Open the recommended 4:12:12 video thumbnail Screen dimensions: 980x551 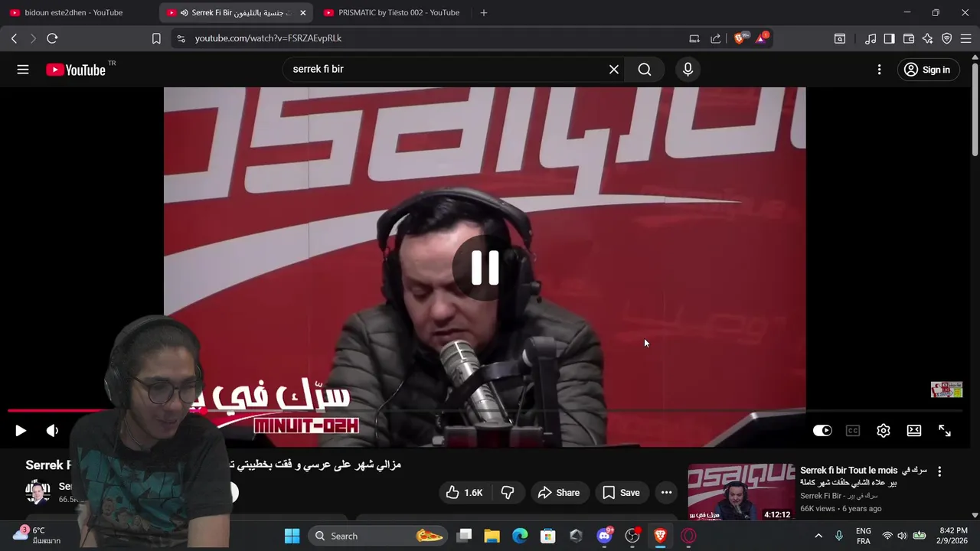point(741,492)
